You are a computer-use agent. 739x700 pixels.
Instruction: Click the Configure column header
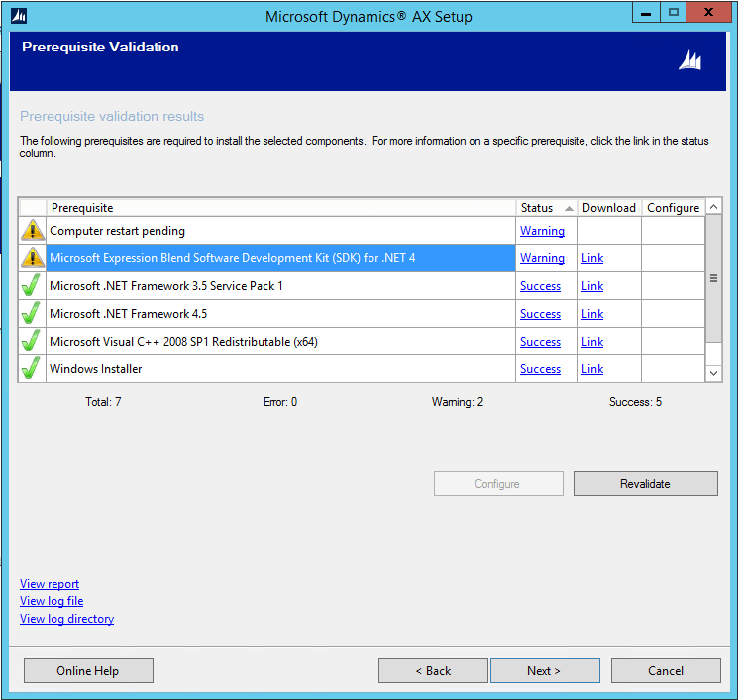(x=673, y=208)
